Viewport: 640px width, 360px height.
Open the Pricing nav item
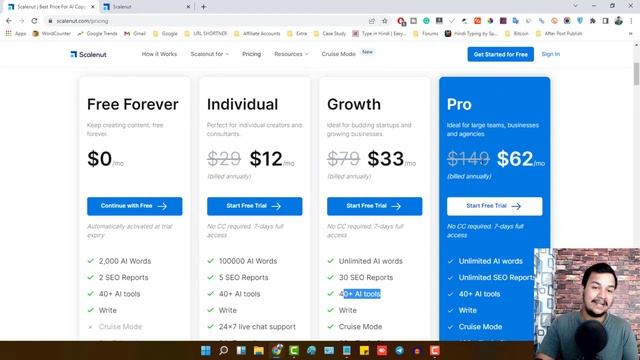tap(251, 54)
